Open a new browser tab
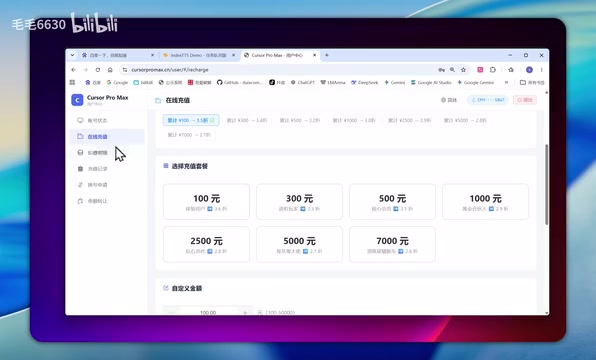This screenshot has height=360, width=596. (x=327, y=55)
